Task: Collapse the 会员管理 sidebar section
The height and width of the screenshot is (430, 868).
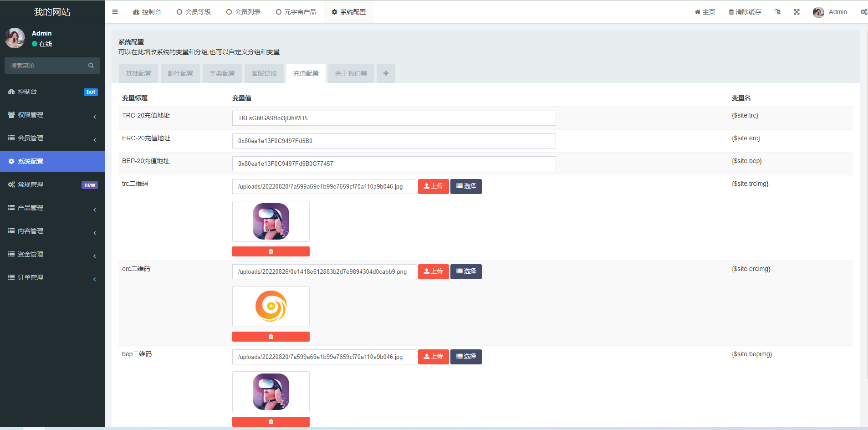Action: coord(52,138)
